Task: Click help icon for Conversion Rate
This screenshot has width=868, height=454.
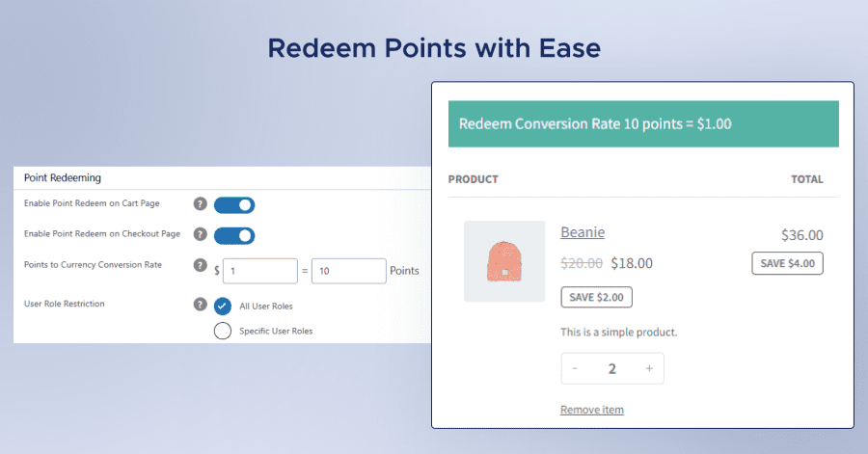Action: coord(201,265)
